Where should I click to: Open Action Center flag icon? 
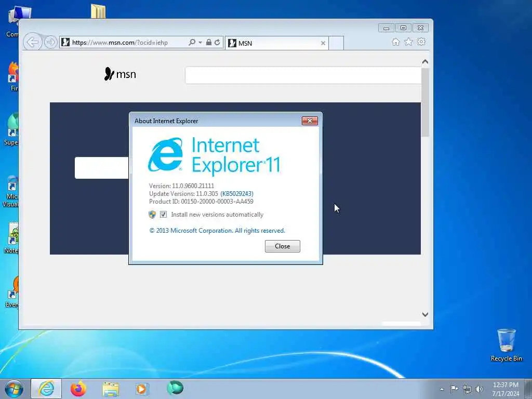point(454,389)
